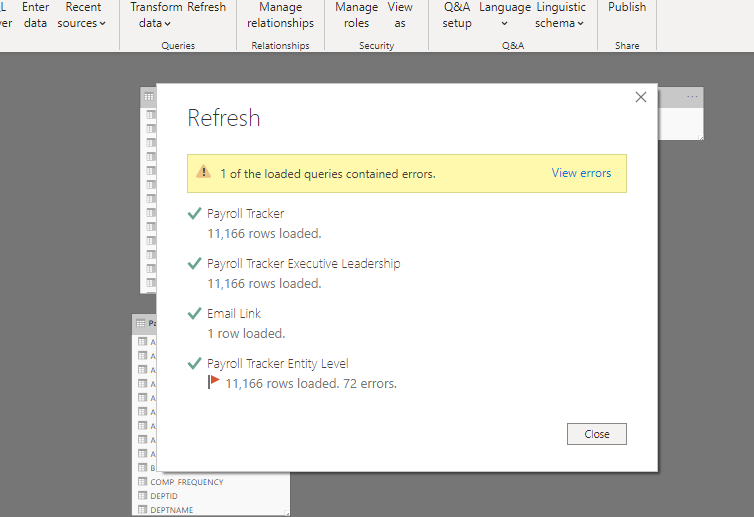Select 'Payroll Tracker Entity Level' query name

[277, 364]
